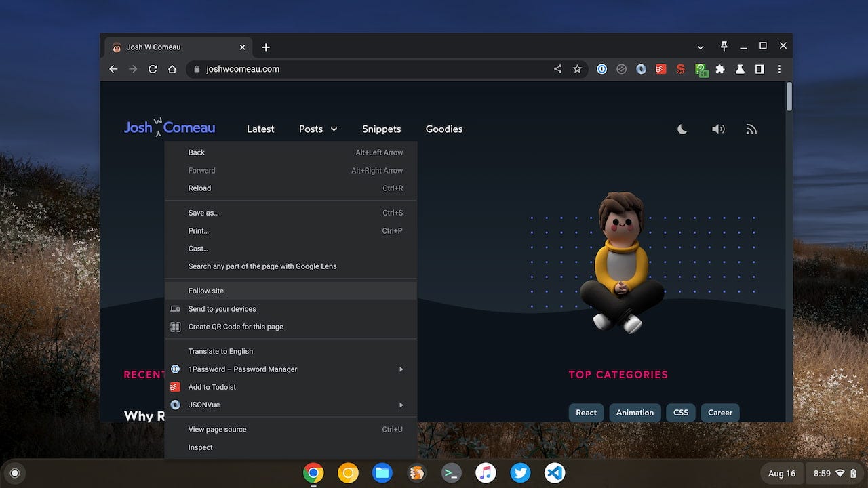Open the Extensions puzzle piece menu

[720, 69]
